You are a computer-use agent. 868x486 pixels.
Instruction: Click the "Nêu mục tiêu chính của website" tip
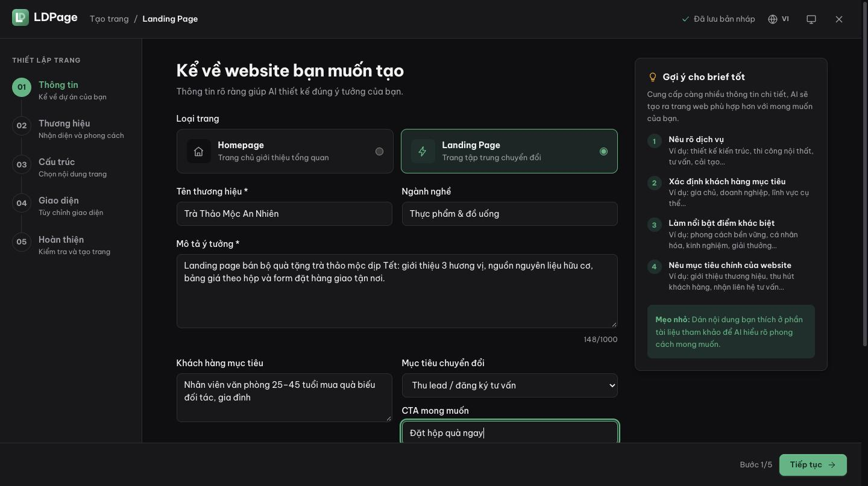pyautogui.click(x=730, y=265)
